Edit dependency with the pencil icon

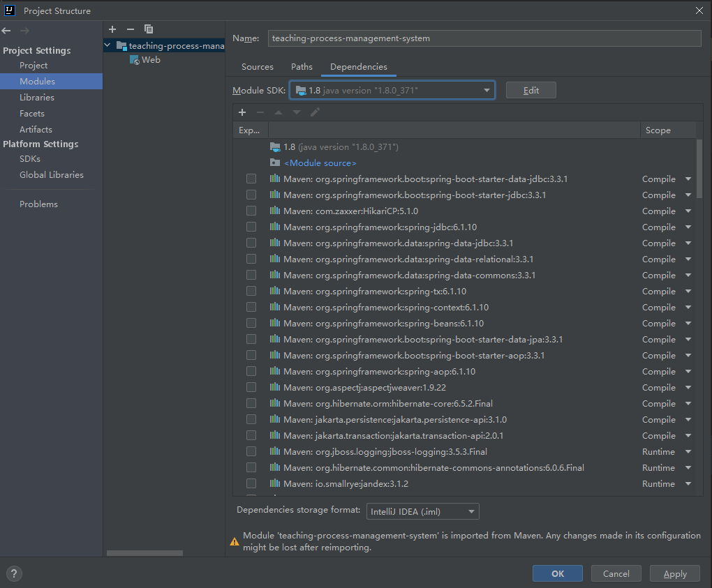click(315, 112)
